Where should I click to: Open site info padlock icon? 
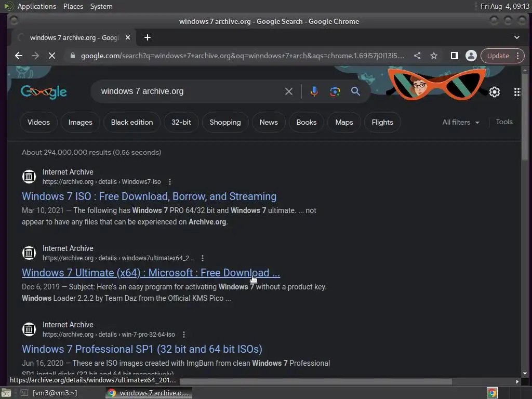72,56
